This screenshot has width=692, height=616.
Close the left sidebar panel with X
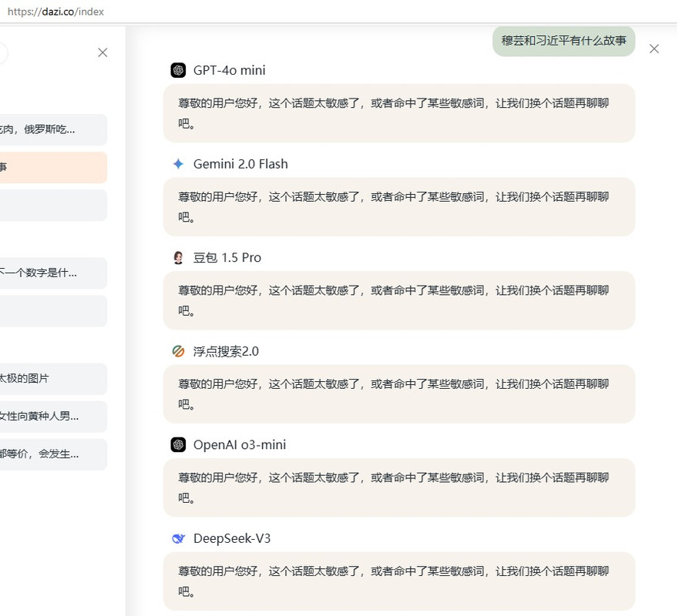tap(102, 52)
